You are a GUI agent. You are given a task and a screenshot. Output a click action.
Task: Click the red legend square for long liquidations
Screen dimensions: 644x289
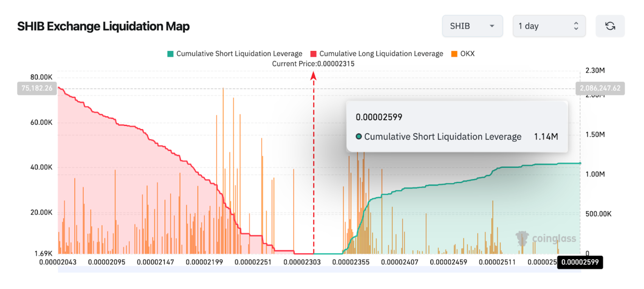click(313, 53)
